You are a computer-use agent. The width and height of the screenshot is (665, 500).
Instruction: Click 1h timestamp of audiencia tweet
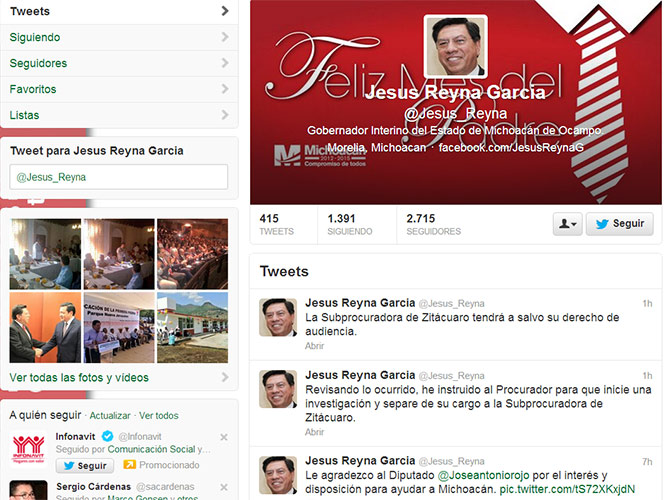click(647, 303)
